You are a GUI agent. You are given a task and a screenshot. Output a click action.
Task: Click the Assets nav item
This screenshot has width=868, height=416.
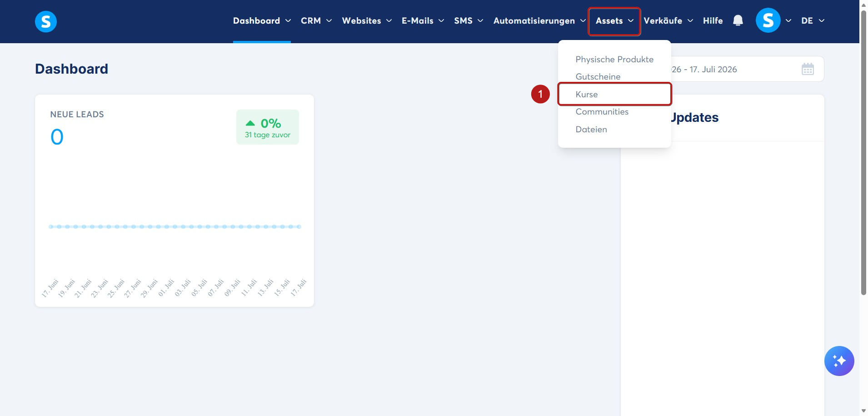coord(609,20)
